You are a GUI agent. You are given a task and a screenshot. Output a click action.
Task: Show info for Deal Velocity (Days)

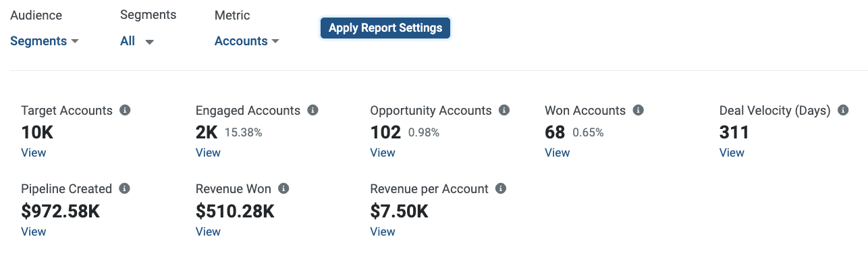[x=843, y=110]
